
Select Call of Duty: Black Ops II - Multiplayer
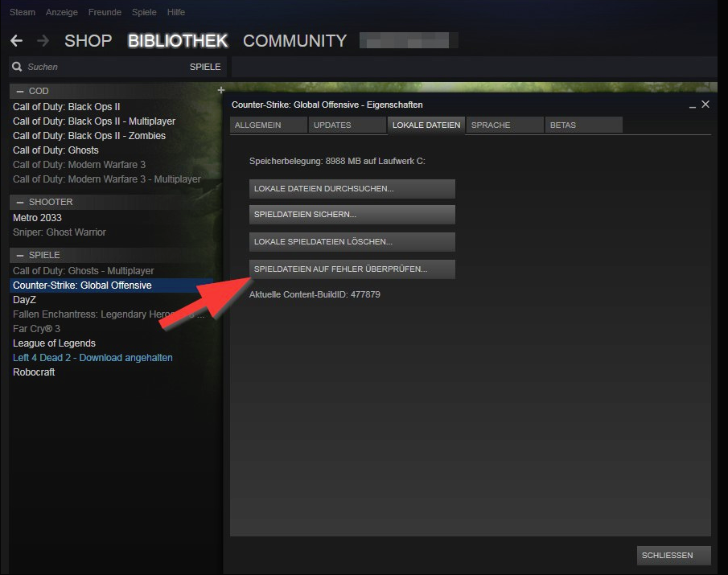tap(94, 121)
